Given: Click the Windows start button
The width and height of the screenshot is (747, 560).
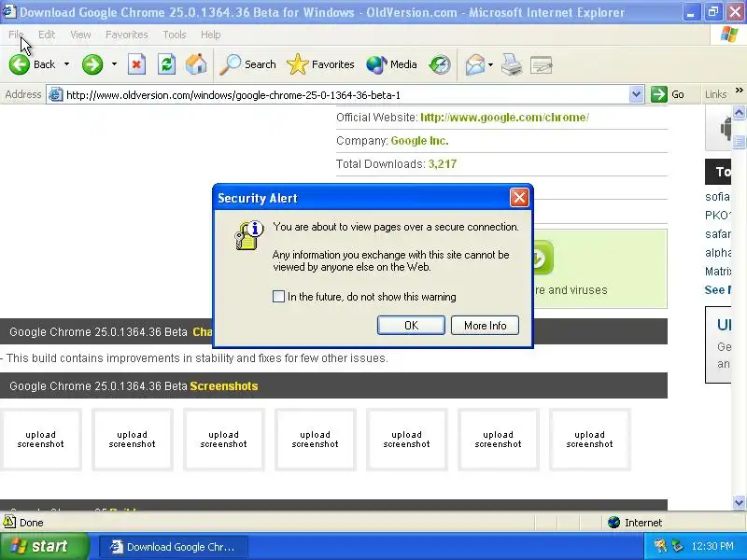Looking at the screenshot, I should click(x=44, y=546).
